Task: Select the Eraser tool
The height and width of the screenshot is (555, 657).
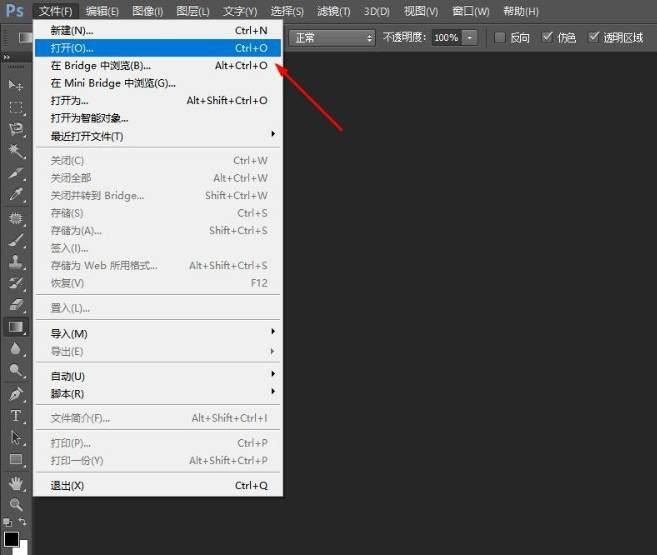Action: point(16,305)
